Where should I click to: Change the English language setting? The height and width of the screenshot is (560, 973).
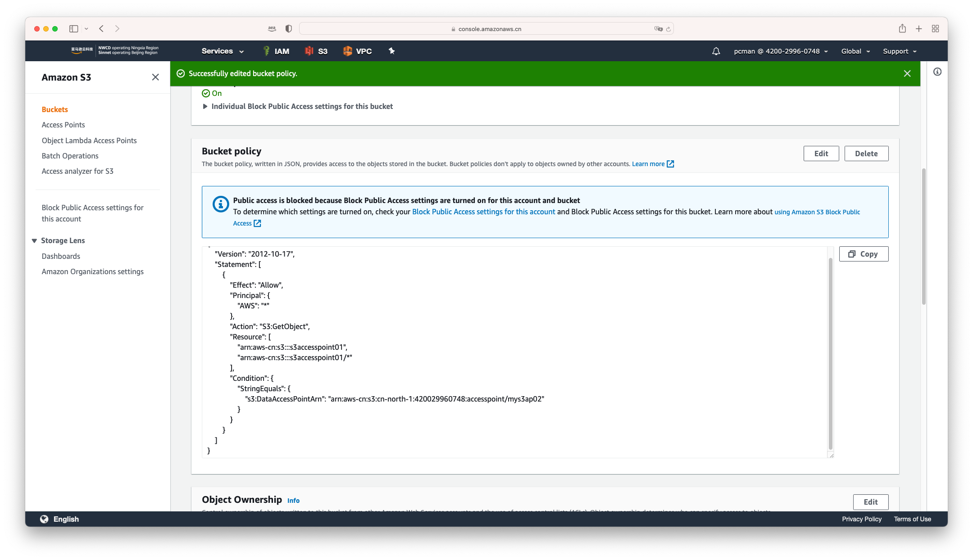(x=66, y=519)
